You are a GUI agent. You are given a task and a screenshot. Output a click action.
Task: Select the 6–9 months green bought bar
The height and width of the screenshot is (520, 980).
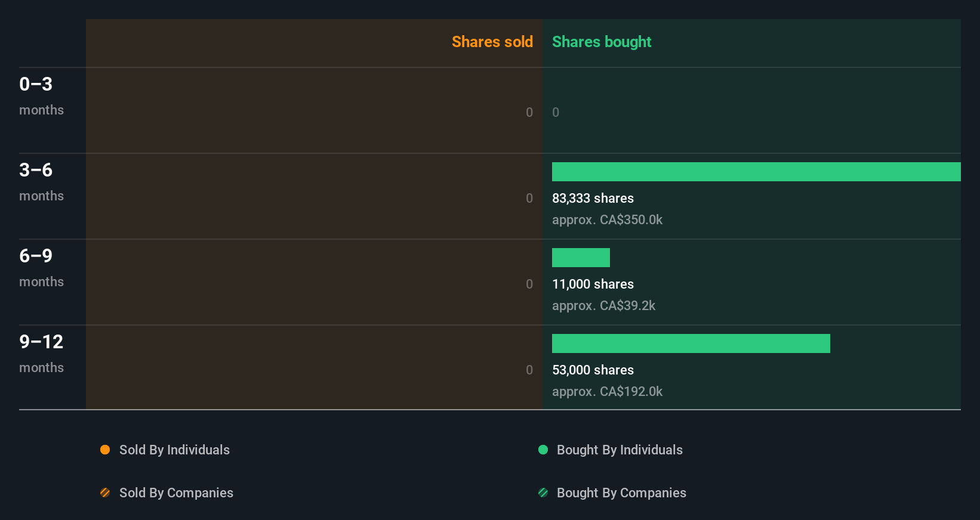click(581, 258)
